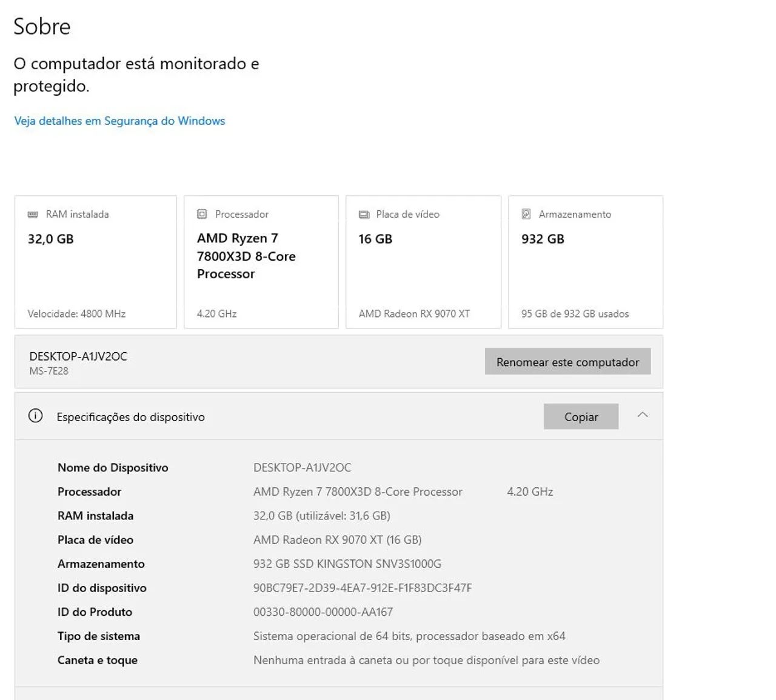Copy device specifications with the Copiar button
The width and height of the screenshot is (776, 700).
(x=581, y=416)
